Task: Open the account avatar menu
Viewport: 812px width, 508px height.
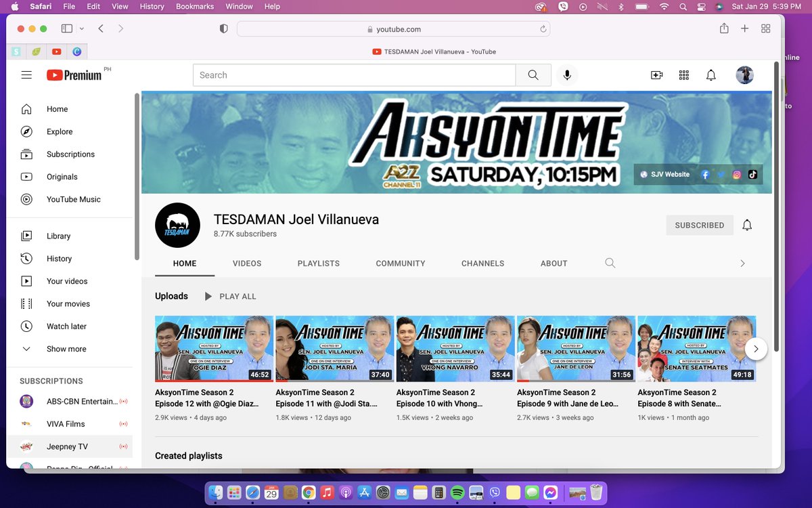Action: coord(744,75)
